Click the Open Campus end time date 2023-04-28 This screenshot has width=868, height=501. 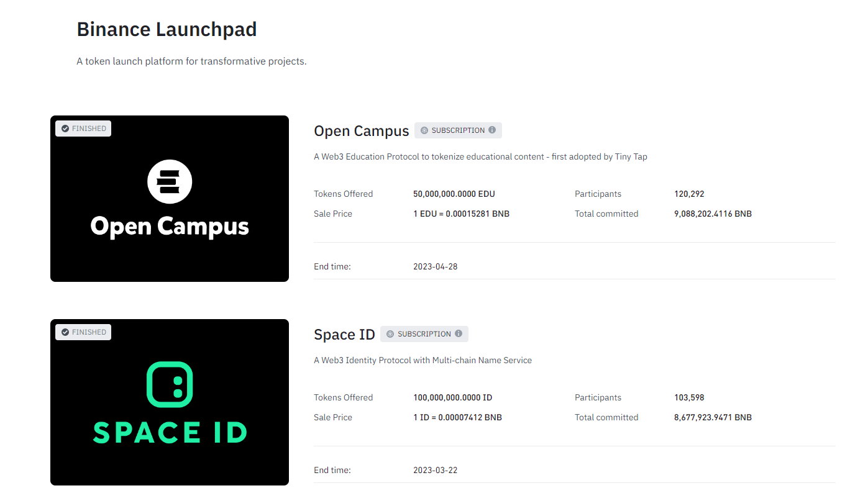436,266
